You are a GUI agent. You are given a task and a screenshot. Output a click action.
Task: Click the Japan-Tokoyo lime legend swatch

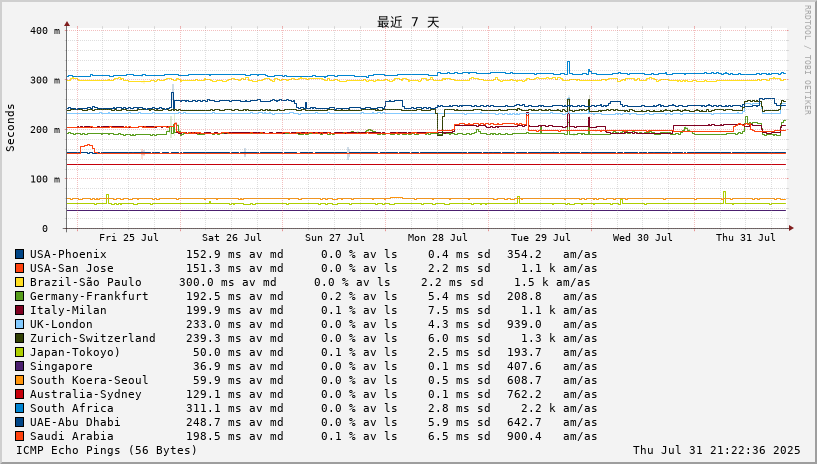19,353
